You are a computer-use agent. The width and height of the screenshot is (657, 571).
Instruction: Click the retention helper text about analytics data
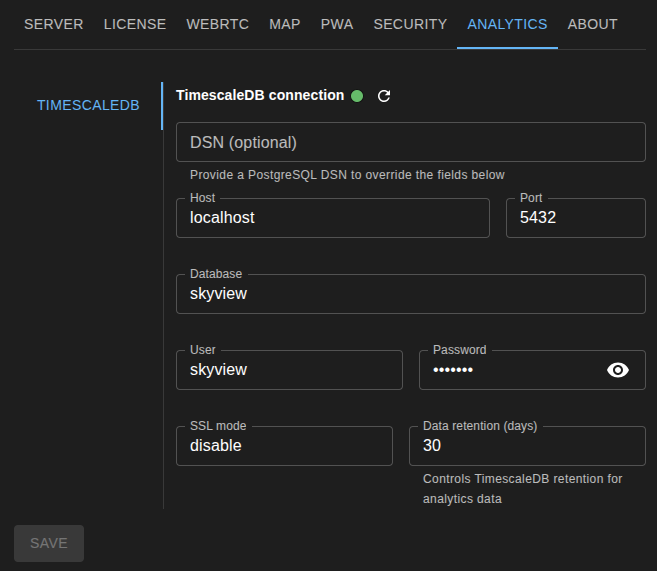pyautogui.click(x=522, y=489)
